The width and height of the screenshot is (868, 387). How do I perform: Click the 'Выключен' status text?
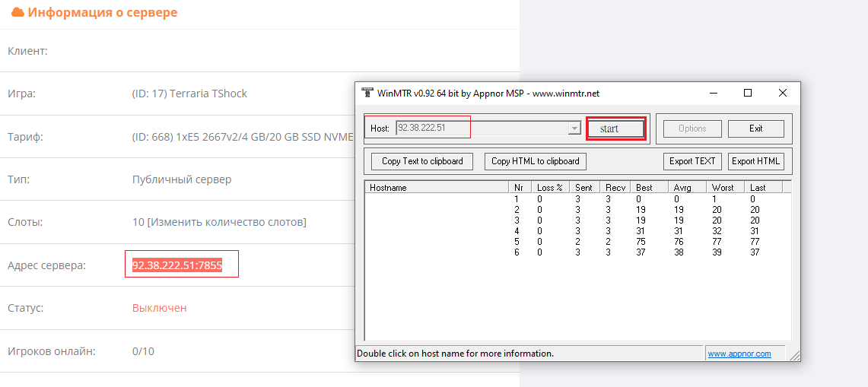point(160,308)
